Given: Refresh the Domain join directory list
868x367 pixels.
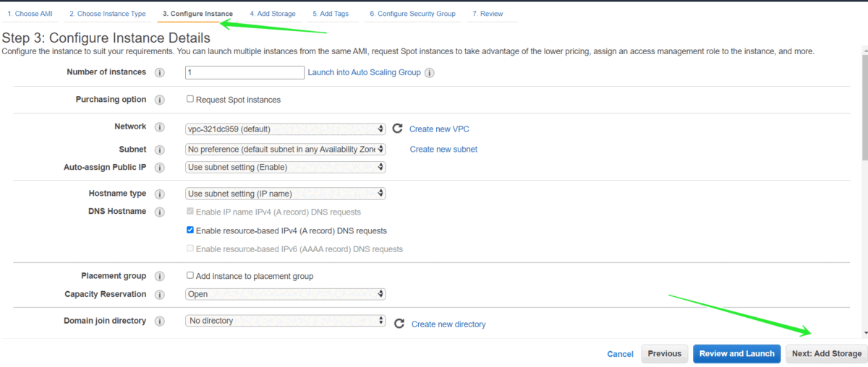Looking at the screenshot, I should [x=399, y=324].
